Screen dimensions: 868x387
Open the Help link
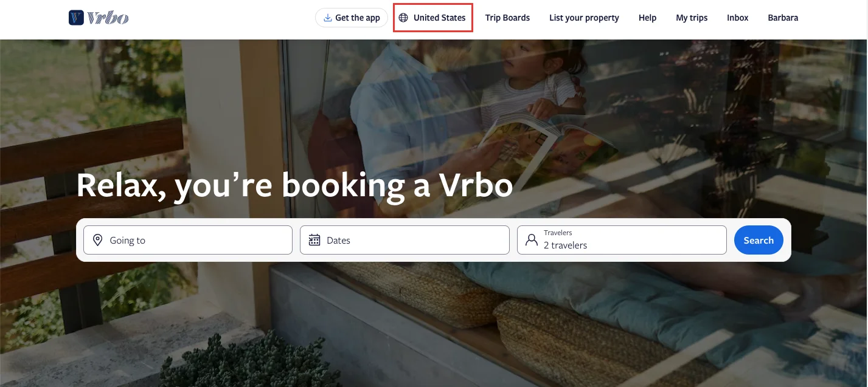point(647,18)
